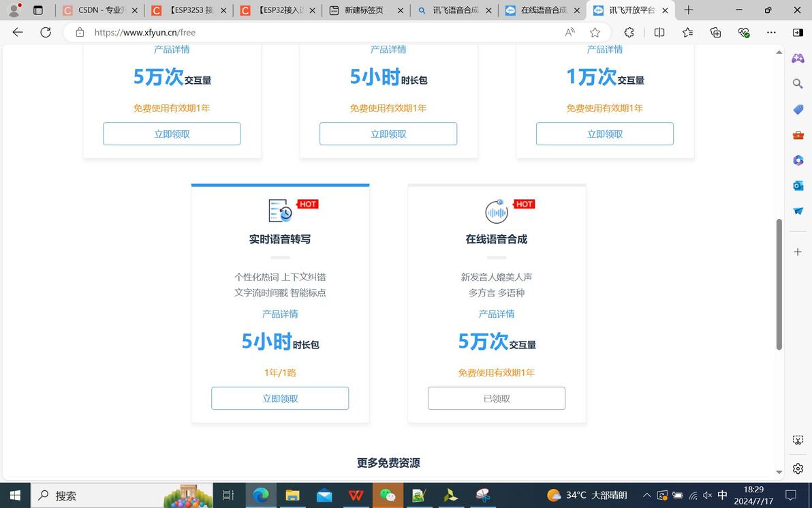812x508 pixels.
Task: Open the Extensions puzzle icon
Action: point(629,32)
